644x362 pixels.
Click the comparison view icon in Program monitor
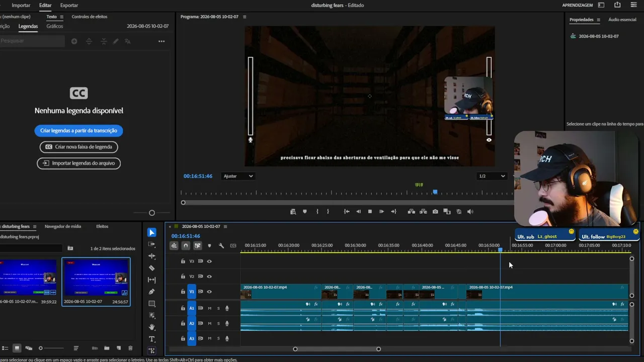(447, 212)
